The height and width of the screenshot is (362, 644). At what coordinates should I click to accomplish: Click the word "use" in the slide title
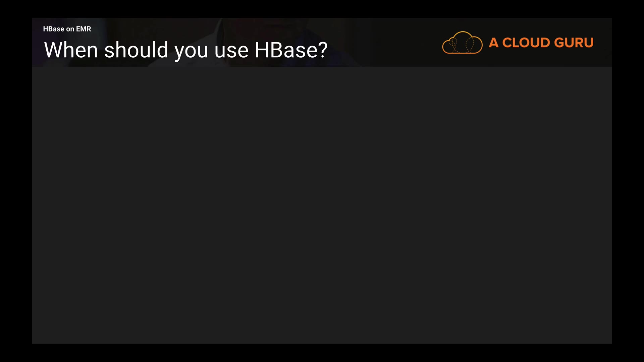(231, 51)
